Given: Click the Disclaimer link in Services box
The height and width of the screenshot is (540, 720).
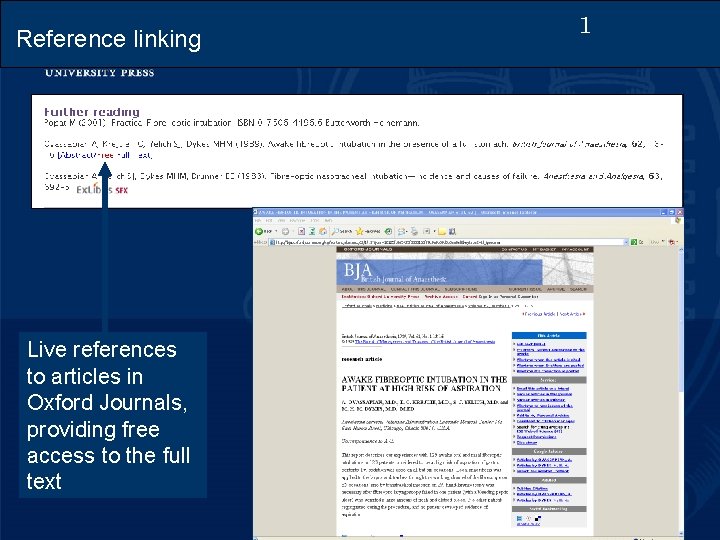Looking at the screenshot, I should tap(527, 443).
